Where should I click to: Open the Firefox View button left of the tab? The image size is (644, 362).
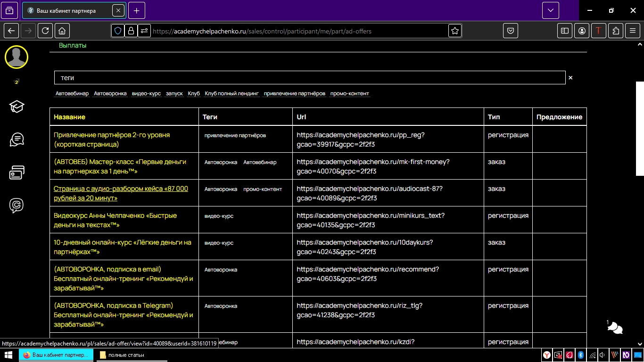point(10,10)
